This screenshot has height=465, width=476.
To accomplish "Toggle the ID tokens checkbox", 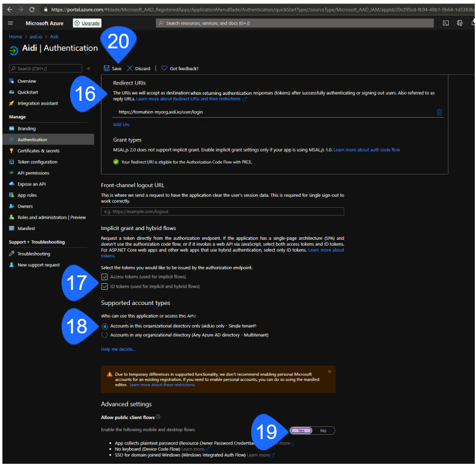I will point(105,286).
